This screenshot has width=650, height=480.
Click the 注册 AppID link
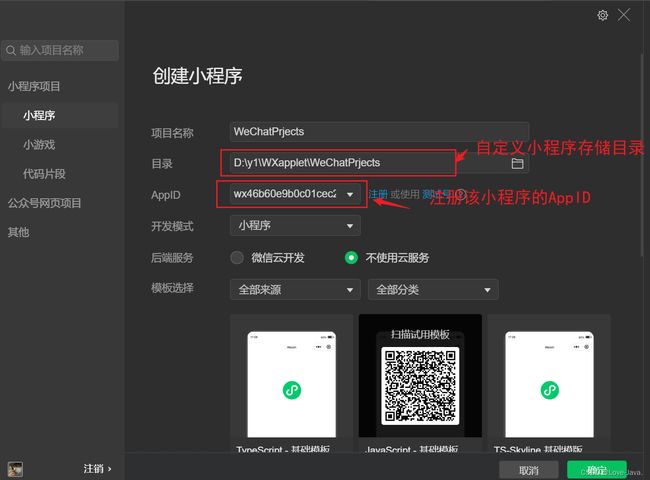[378, 194]
